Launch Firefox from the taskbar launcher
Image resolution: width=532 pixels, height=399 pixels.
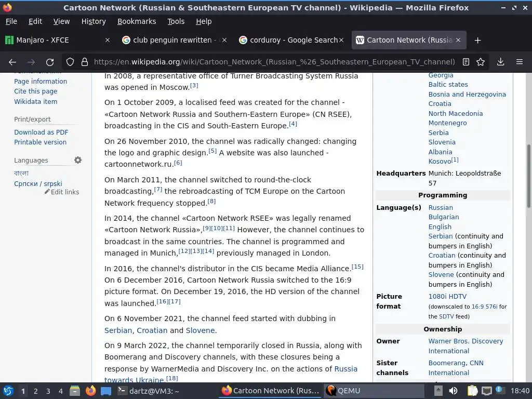pyautogui.click(x=90, y=391)
